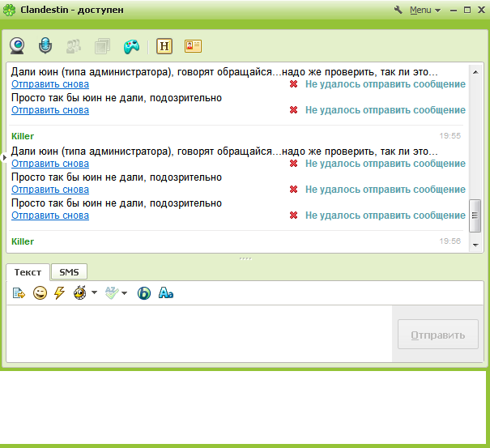The height and width of the screenshot is (448, 490).
Task: Open font formatting with the Aa icon
Action: 166,293
